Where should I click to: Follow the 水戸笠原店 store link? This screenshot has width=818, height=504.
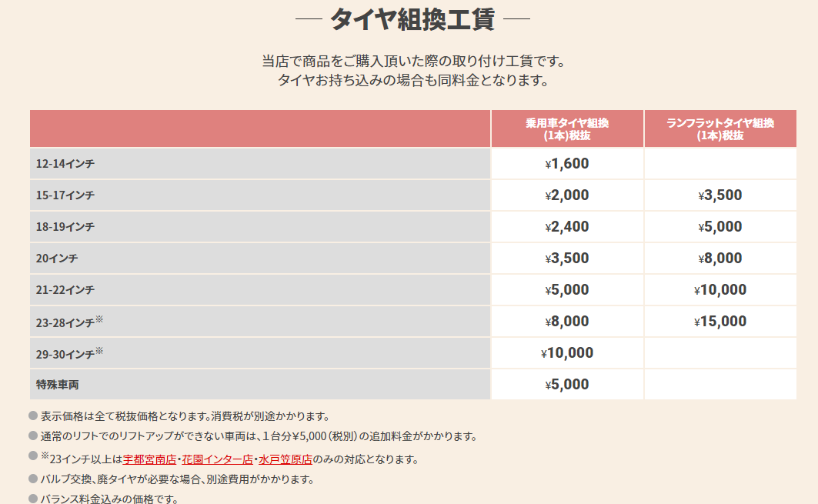tap(285, 460)
